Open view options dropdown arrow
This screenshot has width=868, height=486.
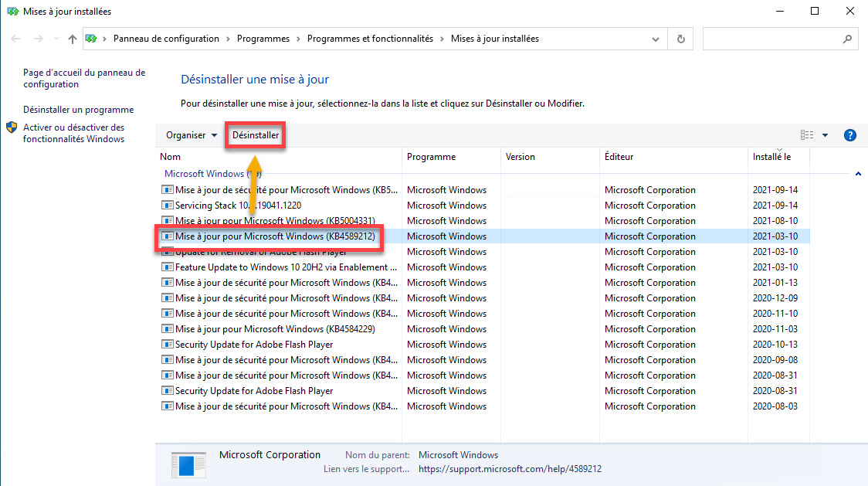coord(825,135)
